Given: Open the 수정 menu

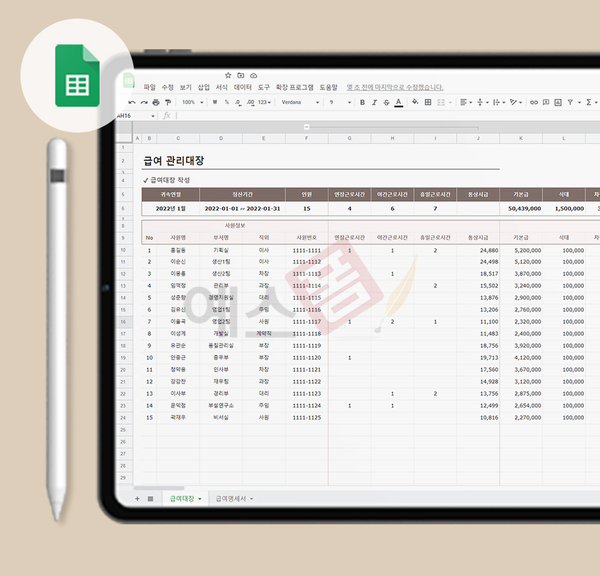Looking at the screenshot, I should [x=168, y=87].
